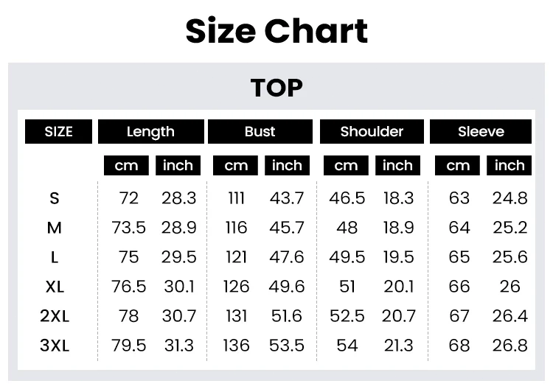Select the SIZE column header
The image size is (553, 392).
[x=59, y=132]
